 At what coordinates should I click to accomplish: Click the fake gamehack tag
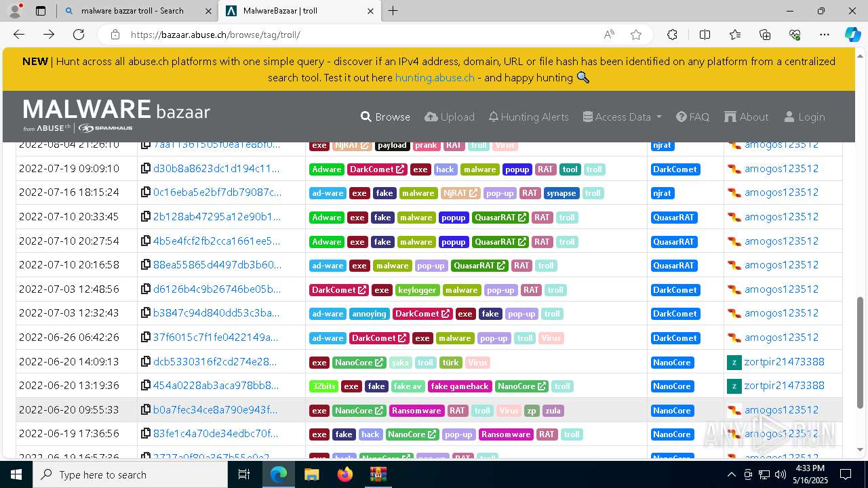(x=459, y=386)
